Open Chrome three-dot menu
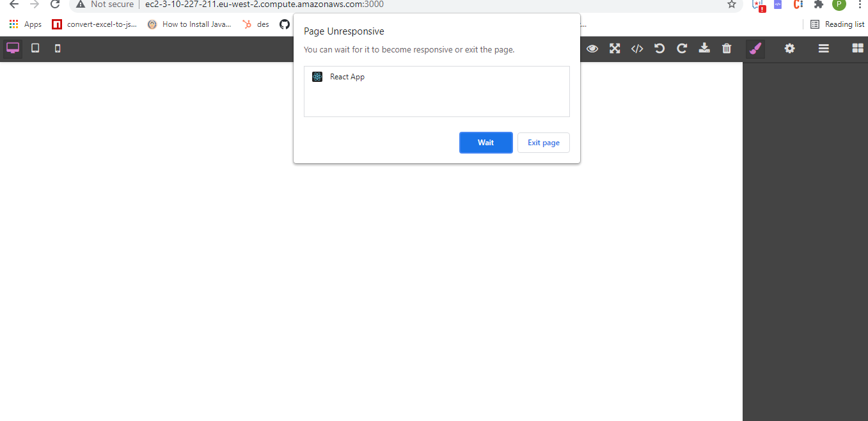868x421 pixels. point(858,4)
